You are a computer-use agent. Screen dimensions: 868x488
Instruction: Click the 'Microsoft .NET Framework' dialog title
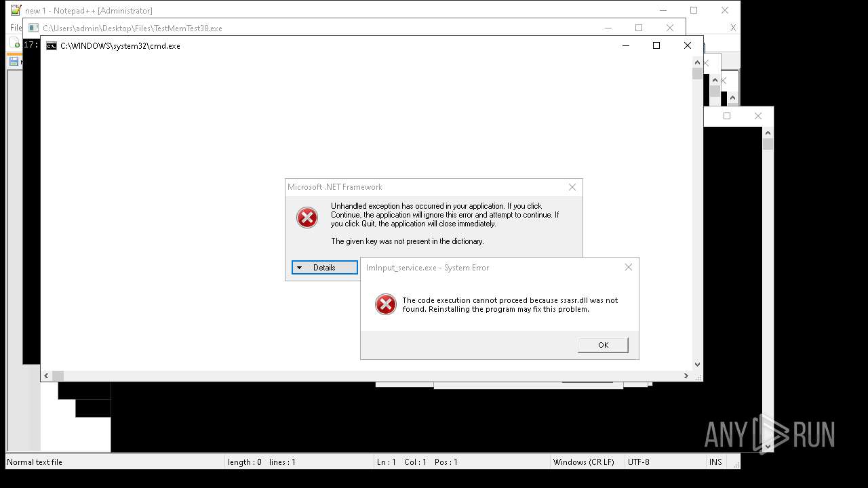coord(335,187)
